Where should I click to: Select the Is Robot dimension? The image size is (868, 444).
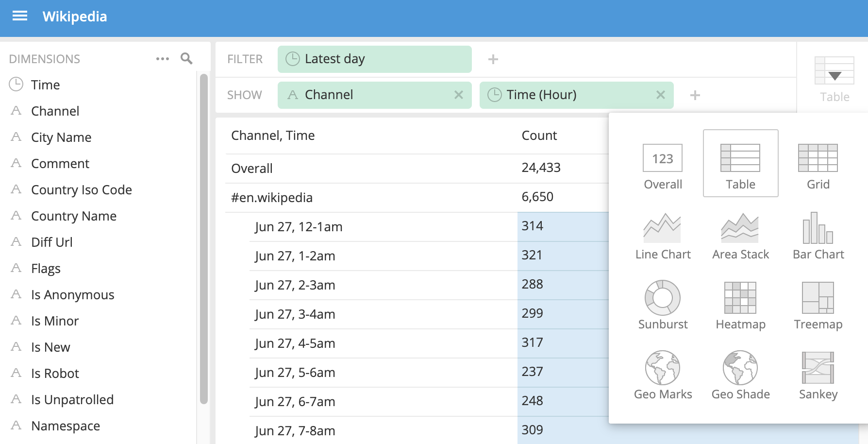[99, 373]
